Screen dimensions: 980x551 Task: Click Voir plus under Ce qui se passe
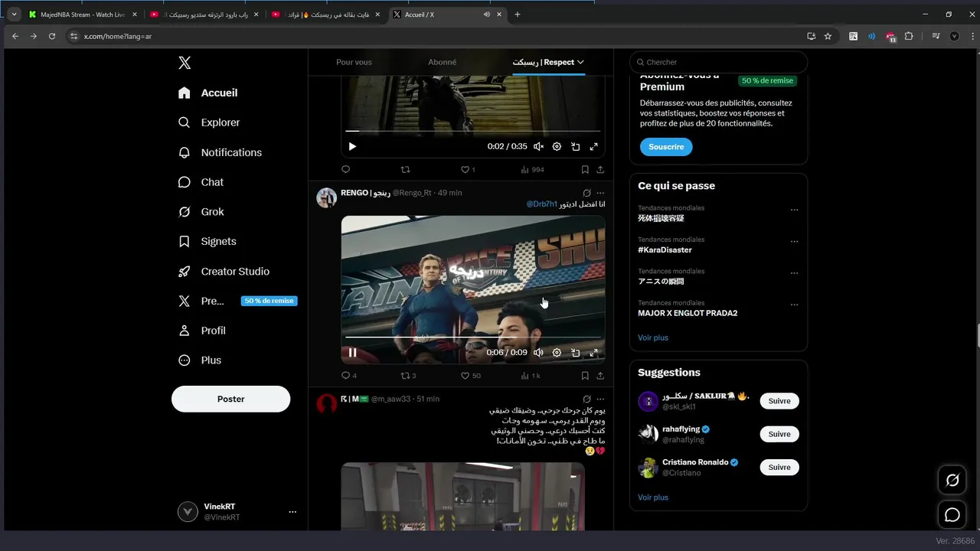click(x=653, y=337)
